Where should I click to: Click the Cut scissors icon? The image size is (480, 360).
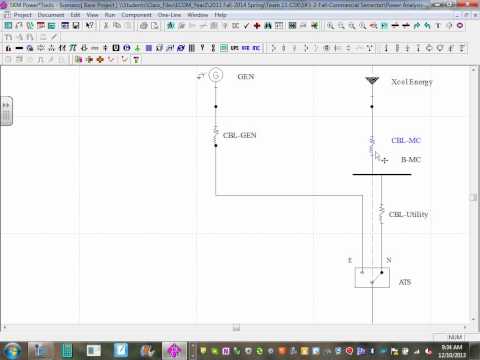coord(106,26)
